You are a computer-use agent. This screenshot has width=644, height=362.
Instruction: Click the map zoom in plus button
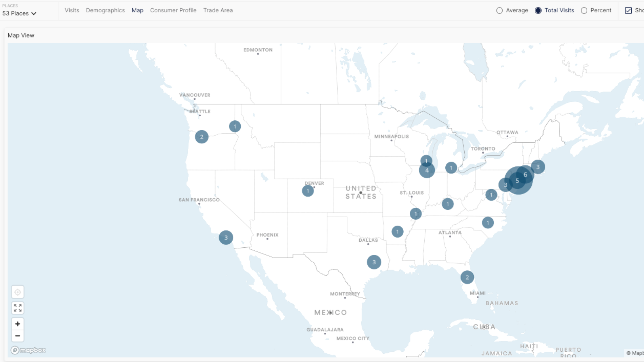coord(18,324)
